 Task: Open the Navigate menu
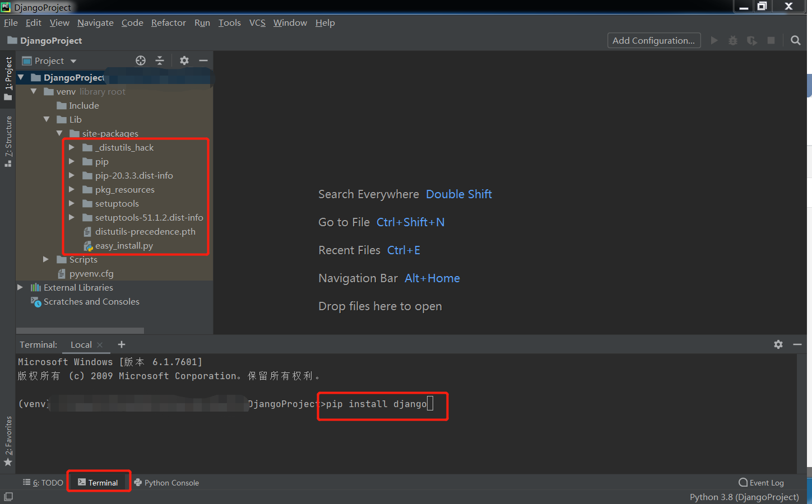95,22
